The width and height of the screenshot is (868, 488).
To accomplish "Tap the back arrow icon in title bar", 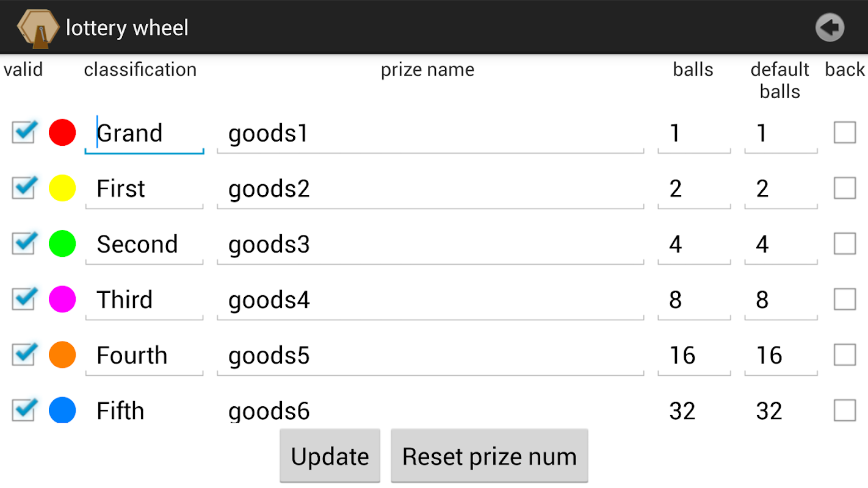I will point(830,27).
